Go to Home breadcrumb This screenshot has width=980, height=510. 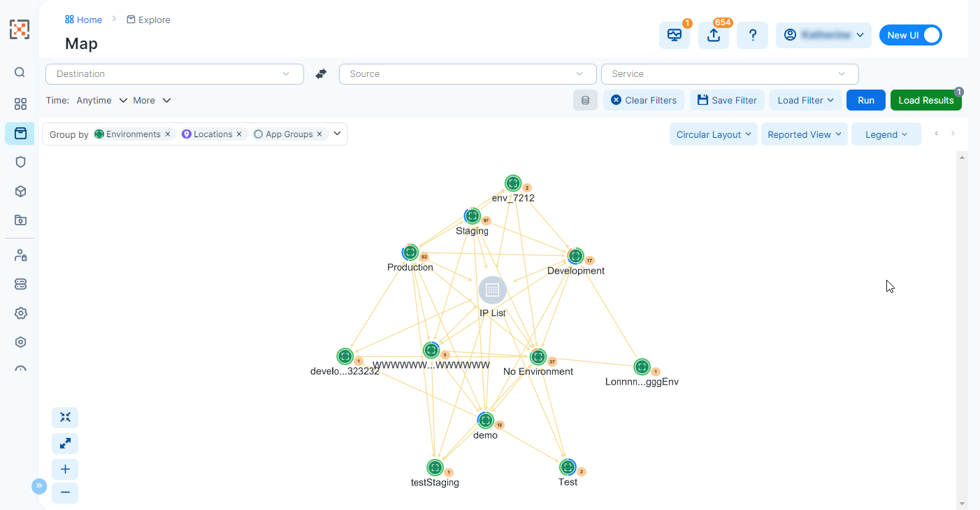pos(83,20)
